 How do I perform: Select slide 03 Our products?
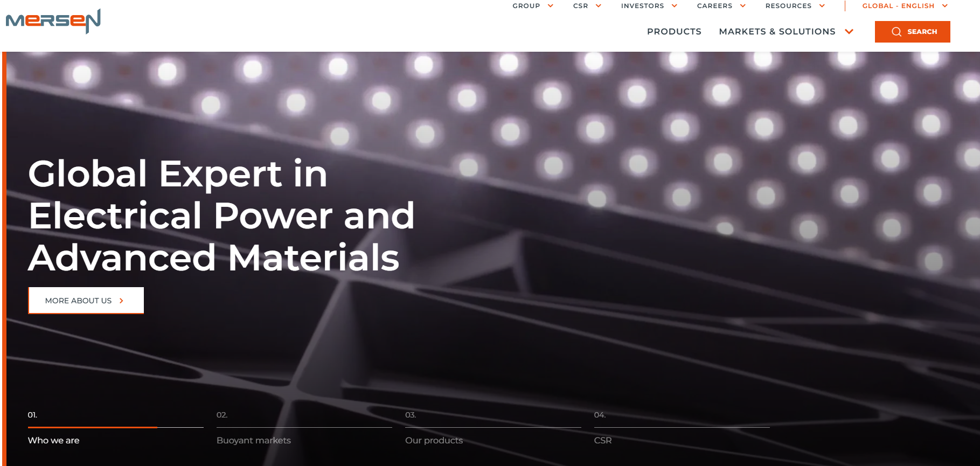click(493, 429)
